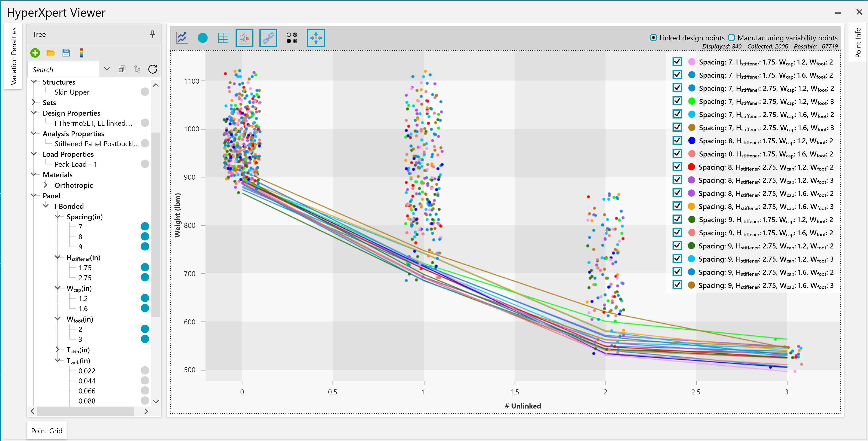The height and width of the screenshot is (441, 868).
Task: Click the green add button in Tree panel
Action: click(35, 53)
